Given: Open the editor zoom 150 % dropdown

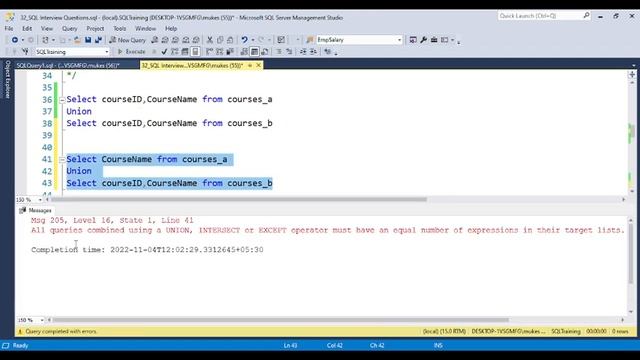Looking at the screenshot, I should point(40,200).
